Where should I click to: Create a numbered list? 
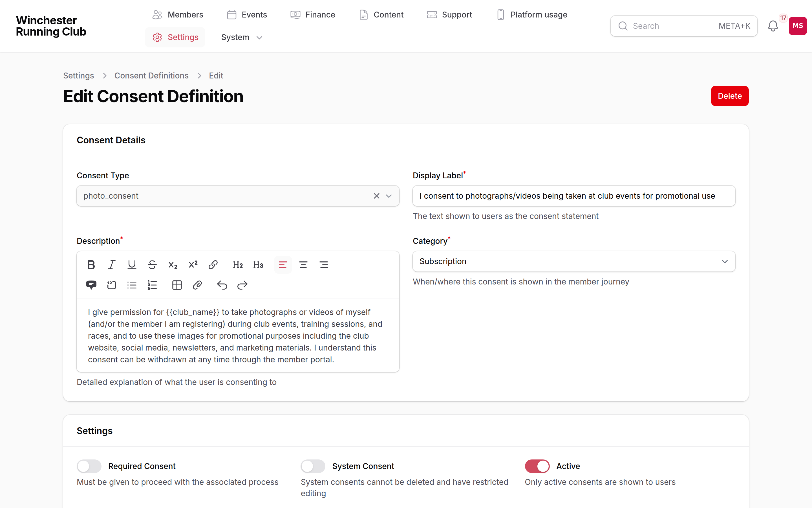click(152, 285)
